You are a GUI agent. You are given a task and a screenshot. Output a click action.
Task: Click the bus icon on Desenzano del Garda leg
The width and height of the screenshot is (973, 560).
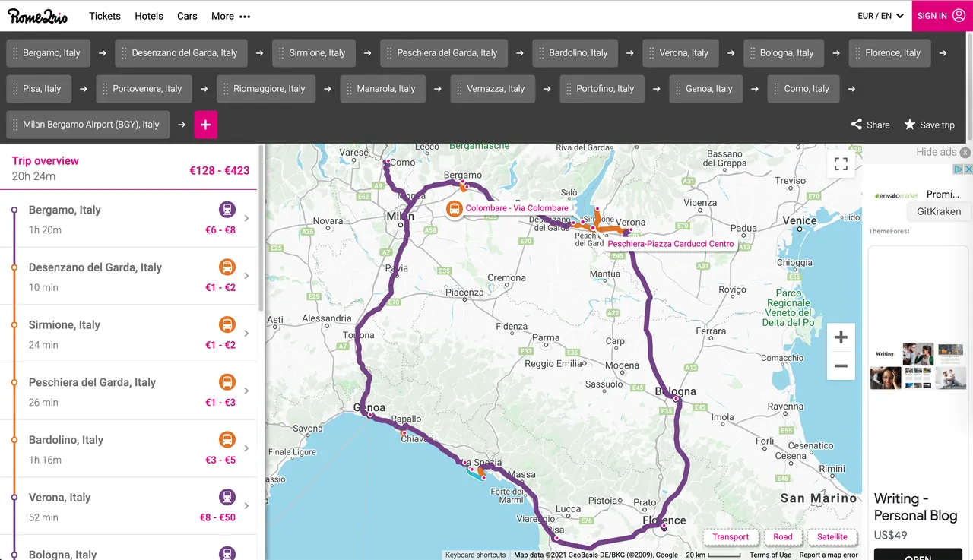coord(227,267)
